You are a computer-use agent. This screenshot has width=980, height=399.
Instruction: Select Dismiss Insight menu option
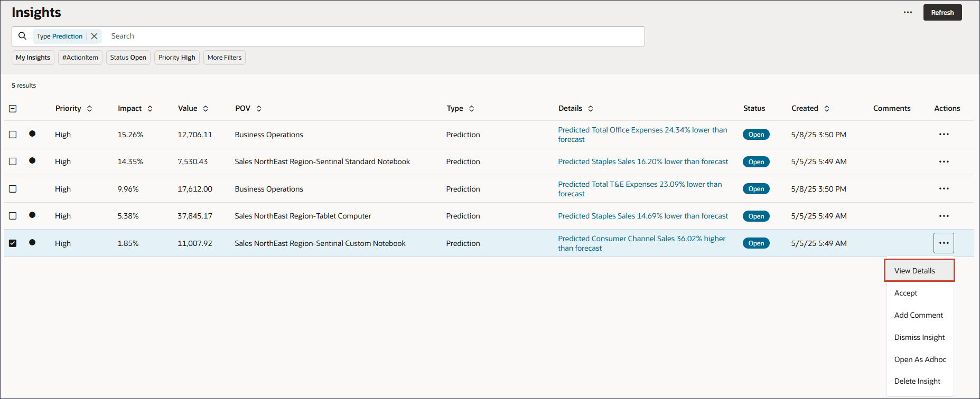[919, 337]
